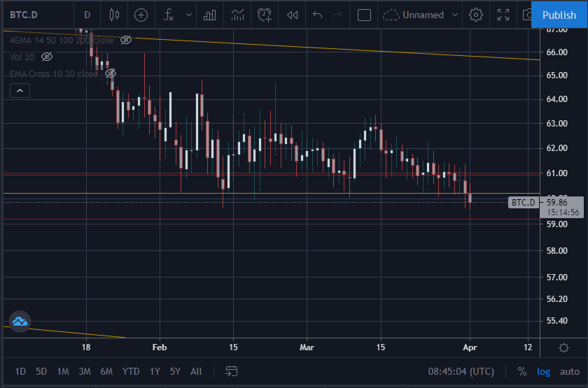Set range to 1M

62,371
